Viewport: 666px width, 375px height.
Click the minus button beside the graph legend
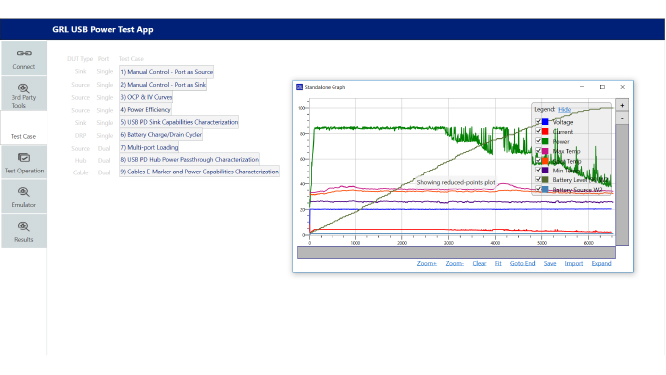click(622, 118)
